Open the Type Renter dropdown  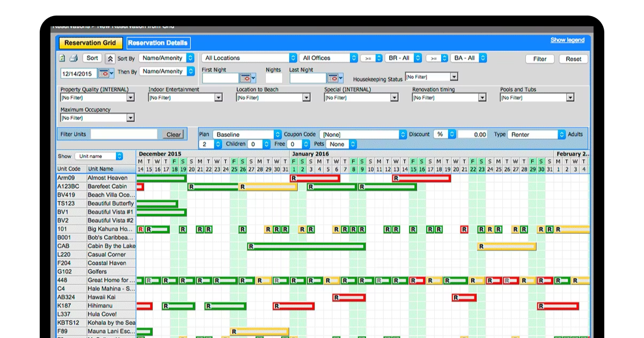[x=537, y=135]
